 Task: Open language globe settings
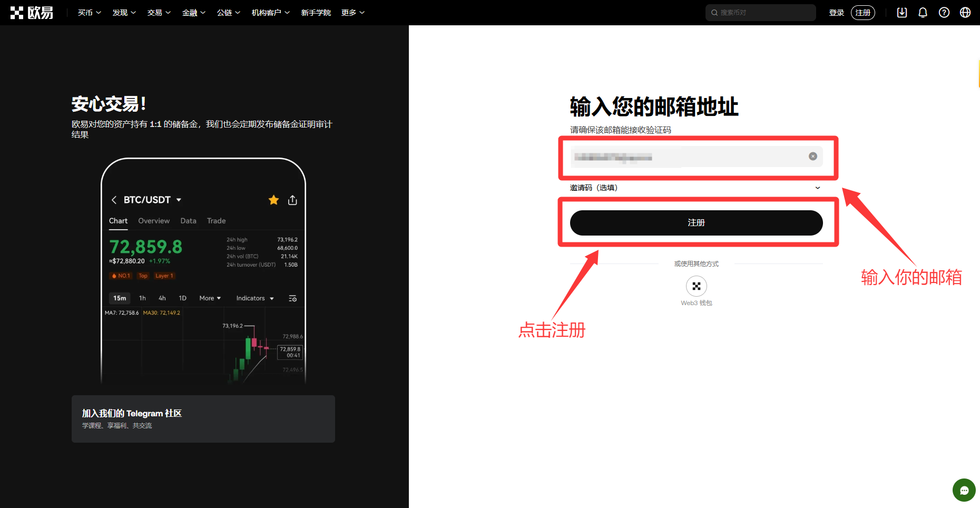pyautogui.click(x=965, y=13)
